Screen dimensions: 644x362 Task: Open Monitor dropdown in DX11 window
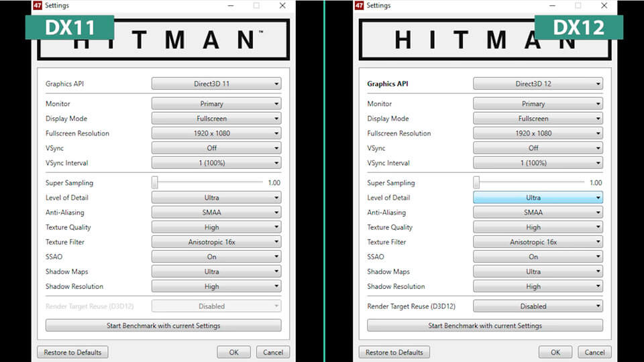click(x=217, y=104)
